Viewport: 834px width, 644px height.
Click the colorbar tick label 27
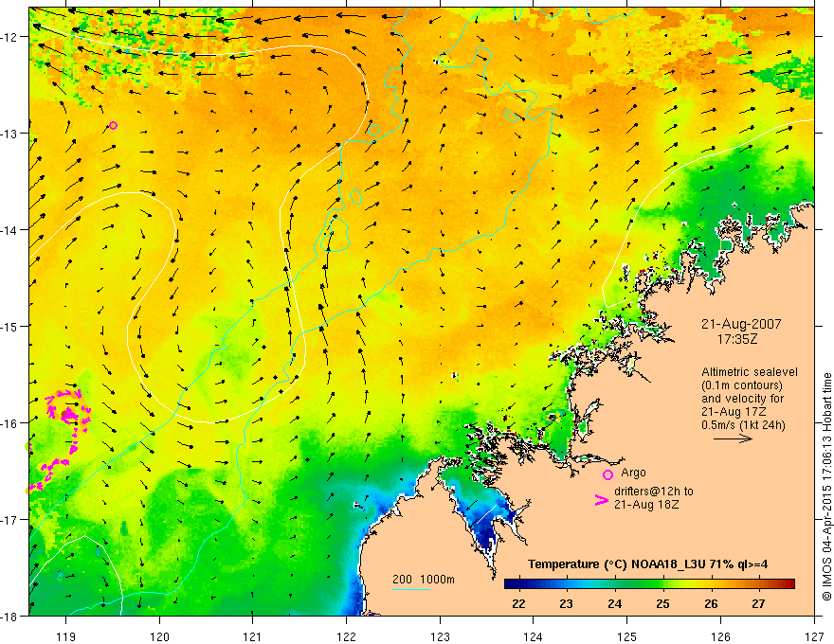click(x=758, y=603)
